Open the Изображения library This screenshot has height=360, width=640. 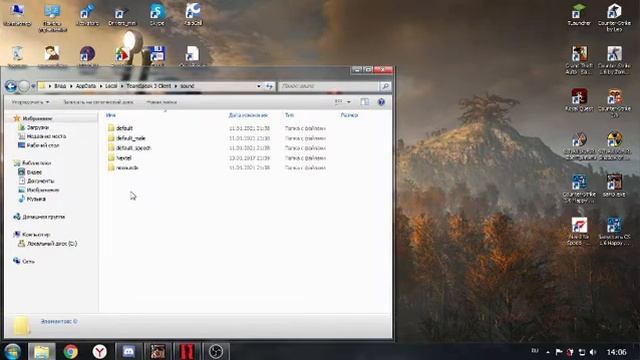point(42,190)
